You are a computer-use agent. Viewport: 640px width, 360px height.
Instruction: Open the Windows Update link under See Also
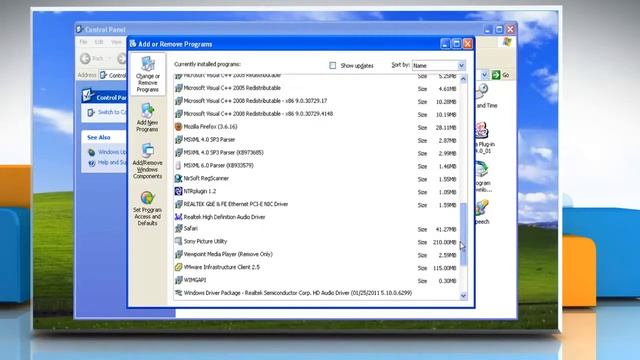pos(112,152)
